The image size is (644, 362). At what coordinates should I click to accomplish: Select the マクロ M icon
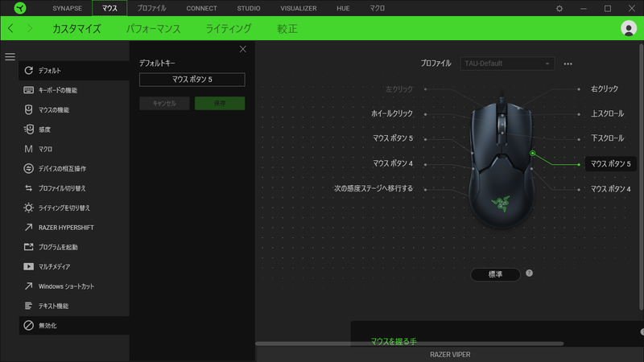coord(28,149)
